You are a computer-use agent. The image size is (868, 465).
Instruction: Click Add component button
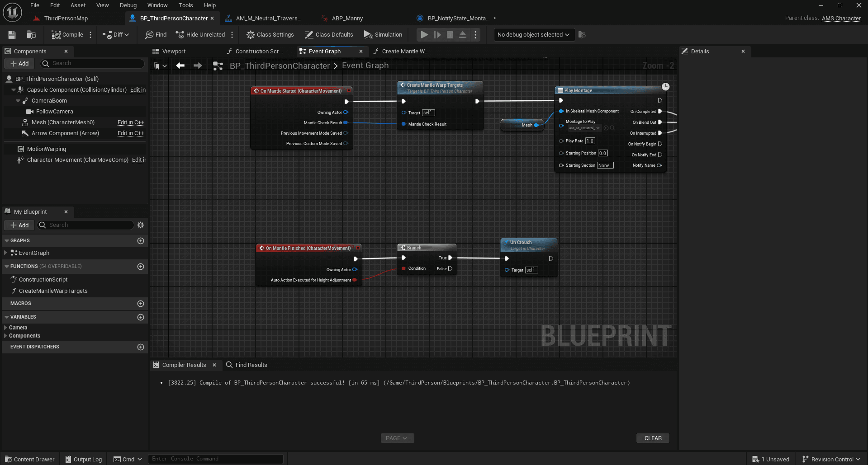pyautogui.click(x=19, y=64)
